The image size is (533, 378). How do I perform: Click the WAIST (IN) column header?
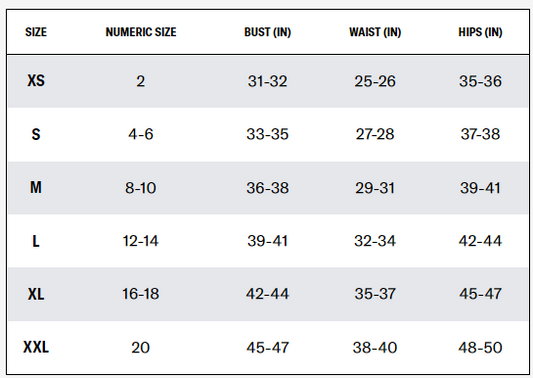375,32
